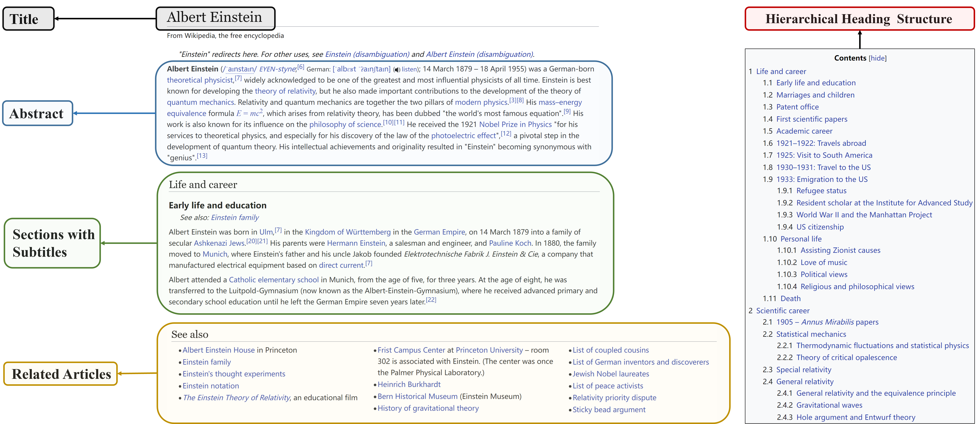Follow "Relativity priority dispute" link

614,398
